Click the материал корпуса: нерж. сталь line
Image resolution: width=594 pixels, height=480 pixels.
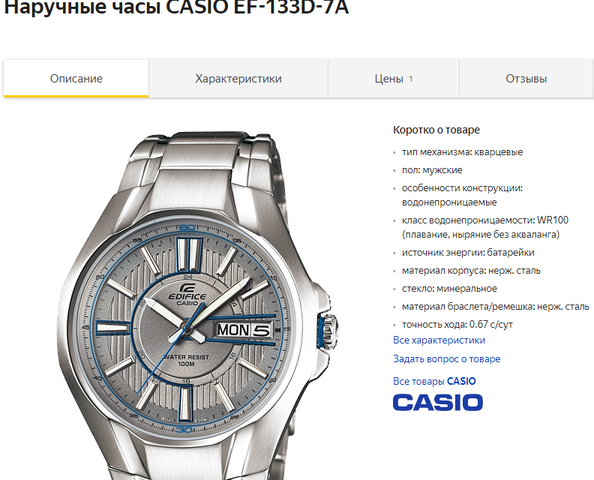(471, 270)
